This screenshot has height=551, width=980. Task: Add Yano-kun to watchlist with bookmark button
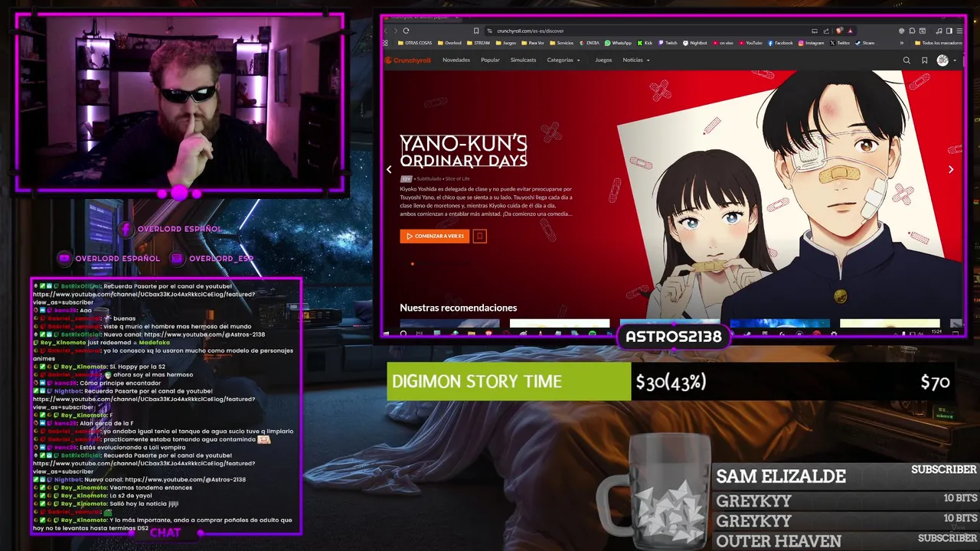point(480,236)
